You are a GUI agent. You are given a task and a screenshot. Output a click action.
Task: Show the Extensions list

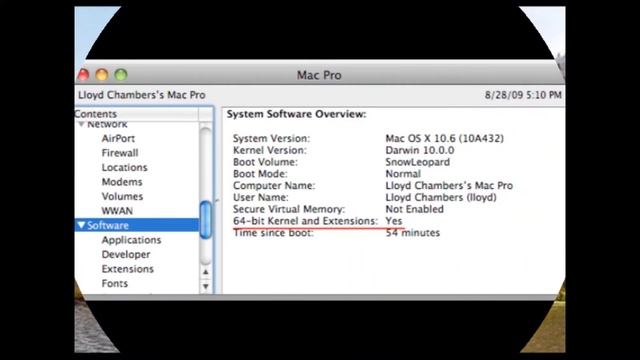click(128, 269)
